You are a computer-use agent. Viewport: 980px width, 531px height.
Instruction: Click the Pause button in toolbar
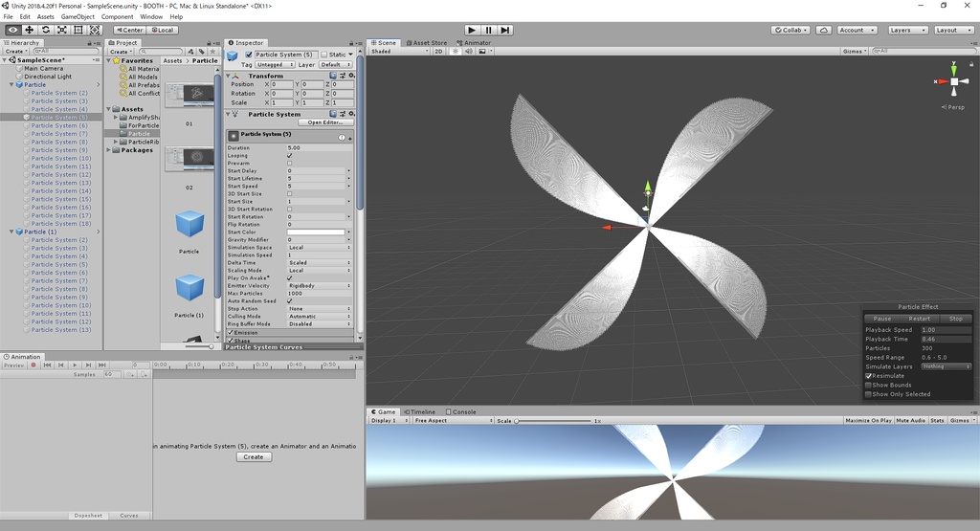coord(489,30)
